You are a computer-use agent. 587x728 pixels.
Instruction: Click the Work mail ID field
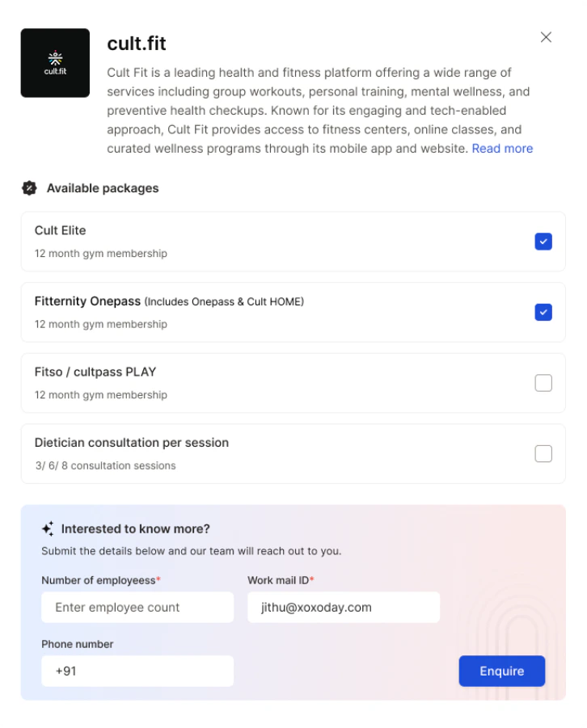click(x=343, y=607)
